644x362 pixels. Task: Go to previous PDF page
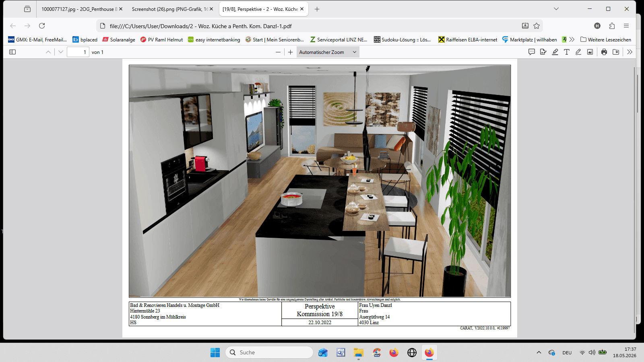[x=48, y=52]
